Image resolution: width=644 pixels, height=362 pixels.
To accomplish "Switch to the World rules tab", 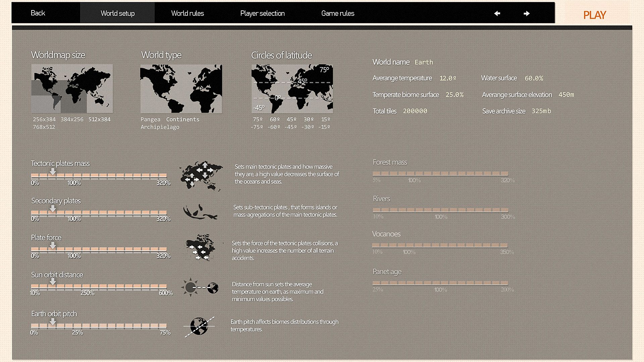I will coord(187,13).
